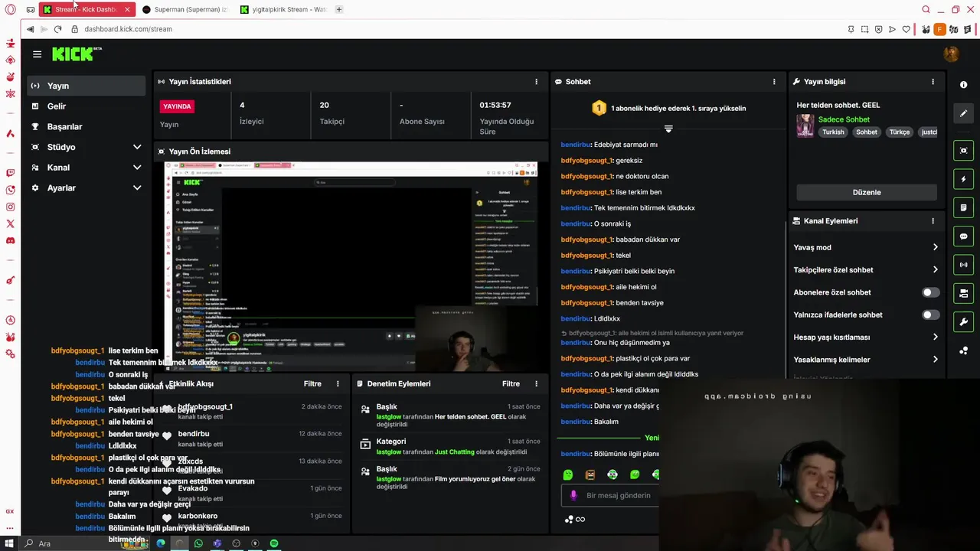Click the collapse arrow below gift leaderboard banner
Viewport: 980px width, 551px height.
point(668,129)
